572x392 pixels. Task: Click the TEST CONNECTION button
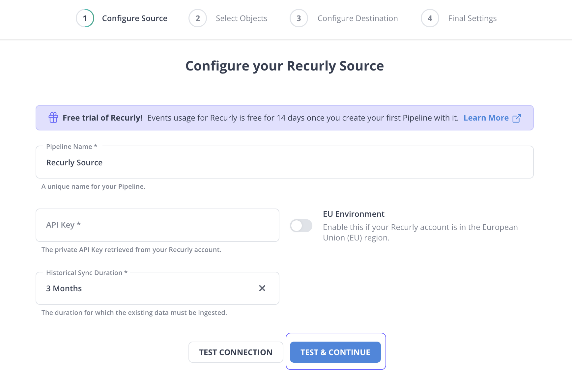click(x=236, y=352)
